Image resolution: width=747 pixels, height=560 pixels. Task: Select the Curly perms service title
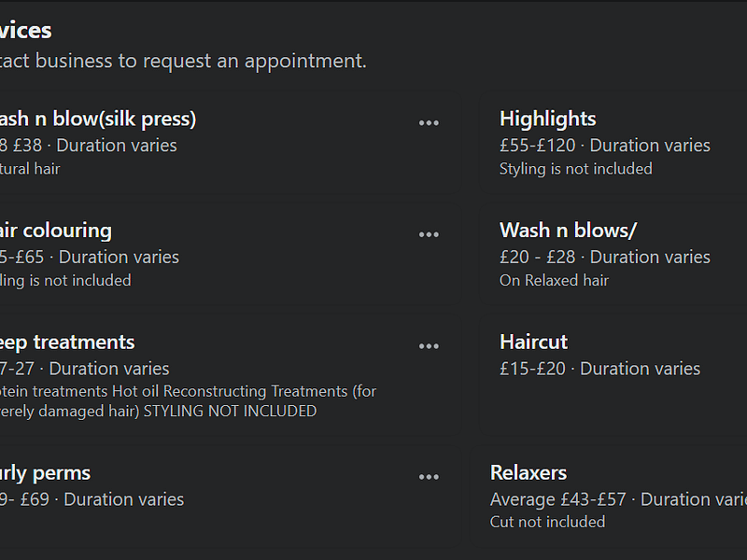coord(47,473)
